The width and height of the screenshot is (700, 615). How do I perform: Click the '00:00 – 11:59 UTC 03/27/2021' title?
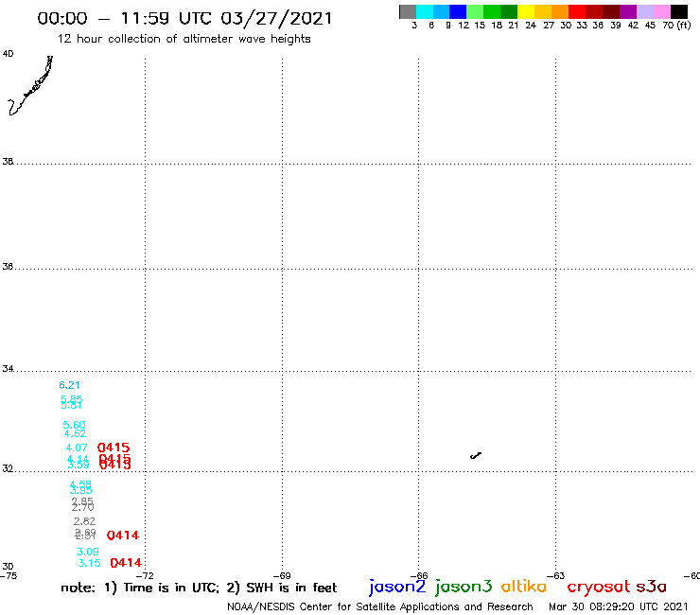(x=184, y=18)
